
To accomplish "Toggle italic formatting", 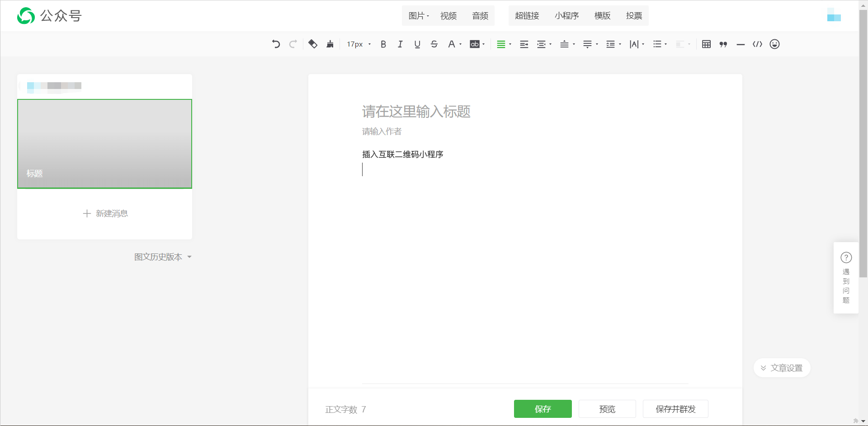I will tap(400, 44).
